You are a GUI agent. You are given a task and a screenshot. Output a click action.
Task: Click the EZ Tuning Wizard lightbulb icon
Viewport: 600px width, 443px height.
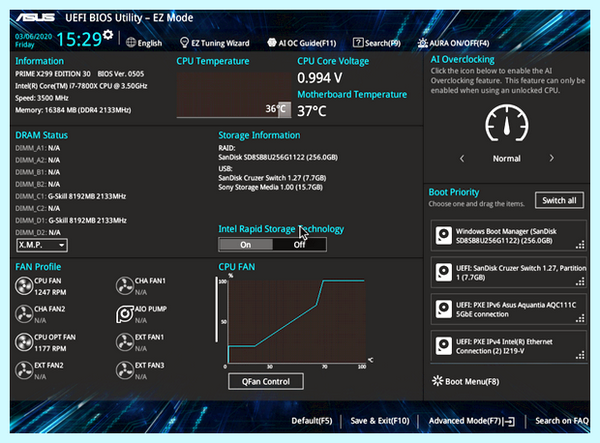tap(184, 42)
